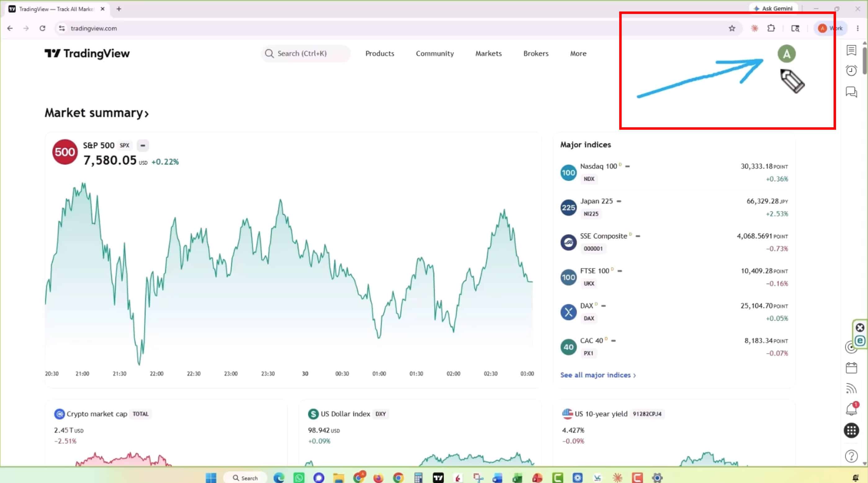Click the Japan 225 logo icon
This screenshot has width=868, height=483.
tap(568, 208)
